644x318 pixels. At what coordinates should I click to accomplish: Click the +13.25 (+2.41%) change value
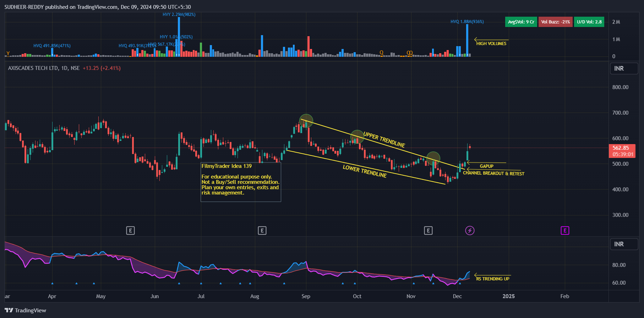[x=102, y=68]
